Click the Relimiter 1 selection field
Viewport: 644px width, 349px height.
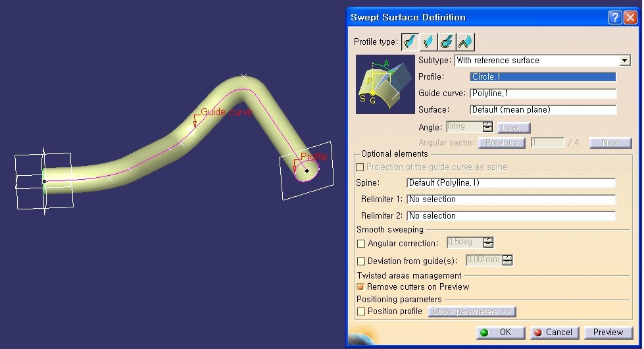511,200
